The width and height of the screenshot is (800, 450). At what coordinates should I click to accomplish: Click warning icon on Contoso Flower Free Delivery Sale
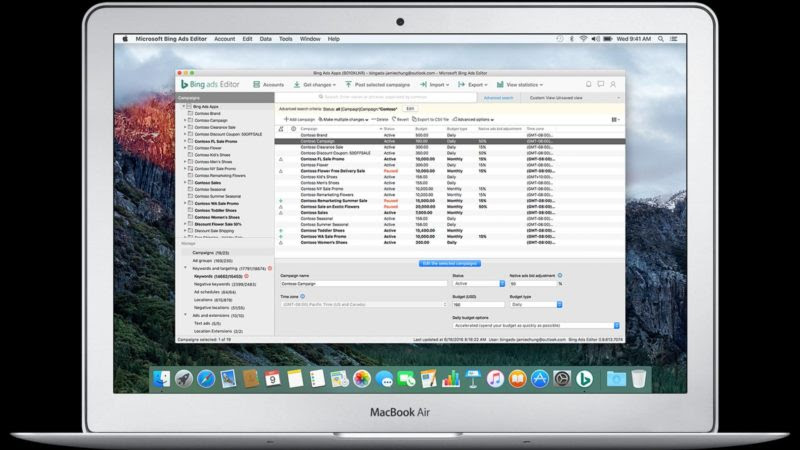[281, 171]
